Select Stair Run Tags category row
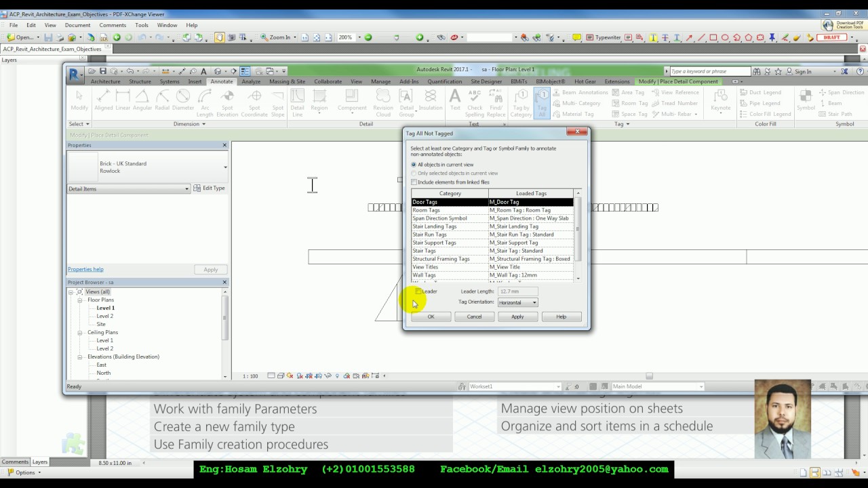 tap(492, 235)
